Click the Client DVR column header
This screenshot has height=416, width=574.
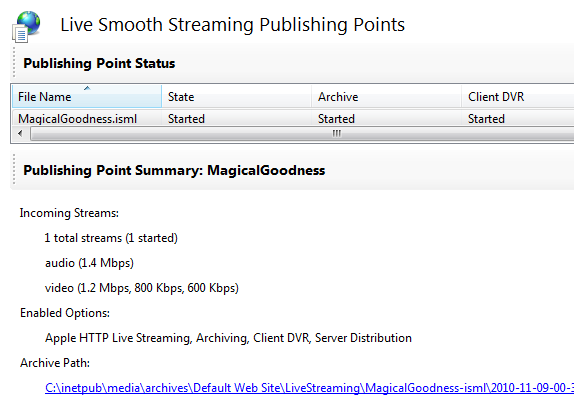pos(518,97)
